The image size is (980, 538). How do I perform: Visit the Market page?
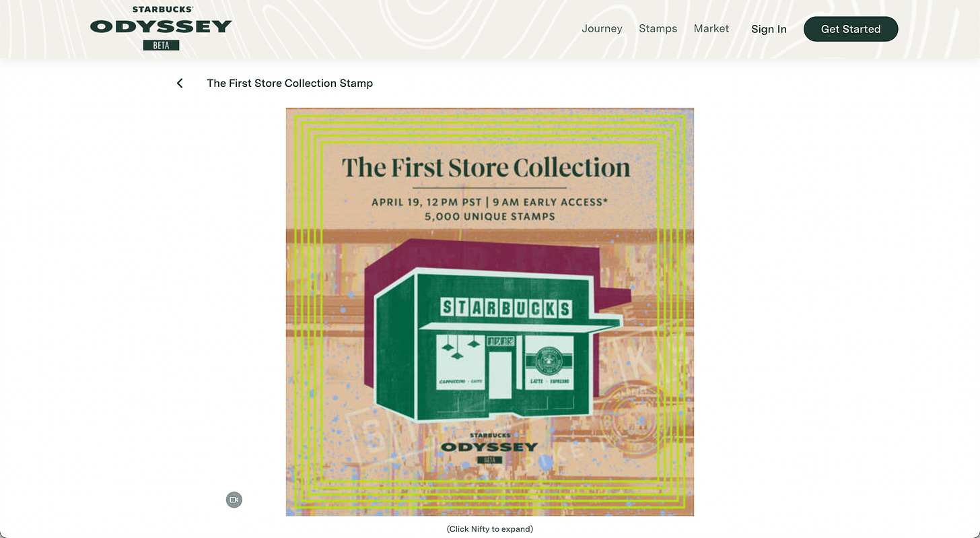(711, 28)
